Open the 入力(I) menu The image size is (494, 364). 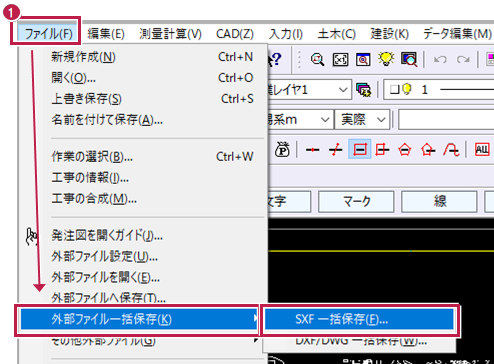coord(286,33)
